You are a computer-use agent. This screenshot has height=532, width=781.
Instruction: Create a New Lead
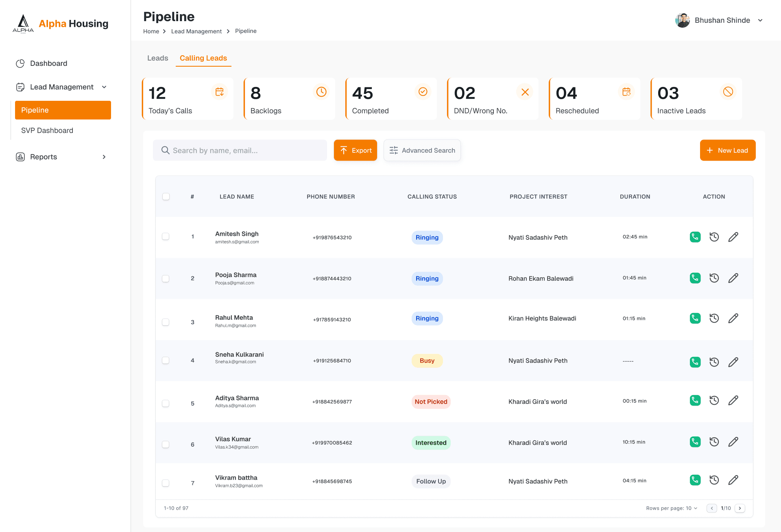pos(728,150)
